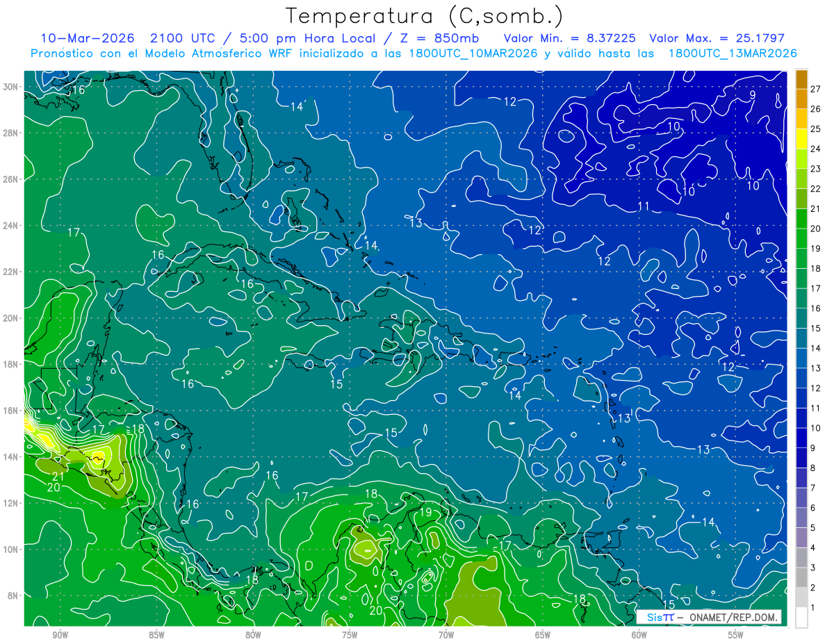Click the legend scale label '3'
The width and height of the screenshot is (834, 644).
(x=813, y=568)
